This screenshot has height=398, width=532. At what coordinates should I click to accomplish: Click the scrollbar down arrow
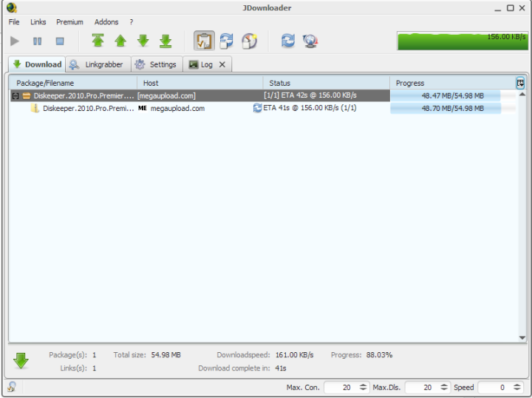click(x=522, y=337)
